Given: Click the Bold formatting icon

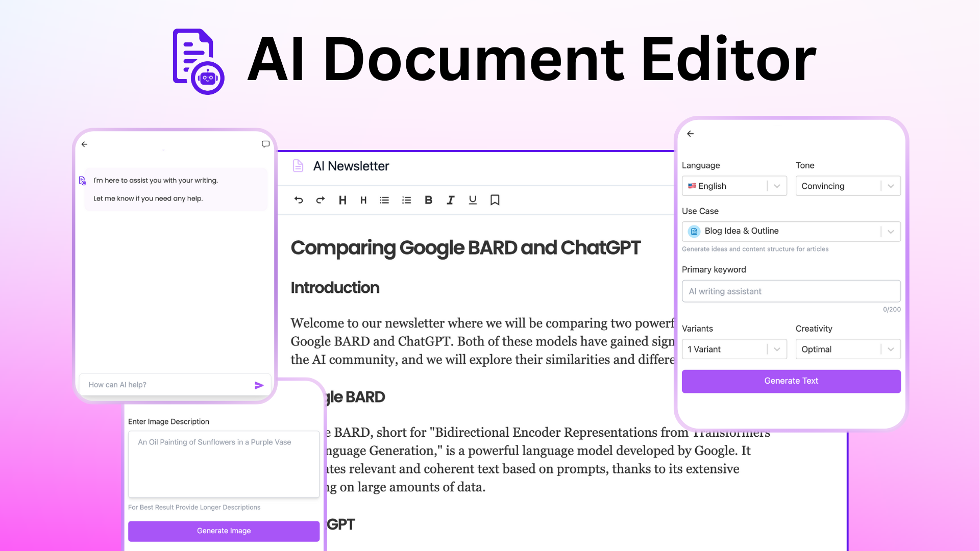Looking at the screenshot, I should tap(428, 200).
